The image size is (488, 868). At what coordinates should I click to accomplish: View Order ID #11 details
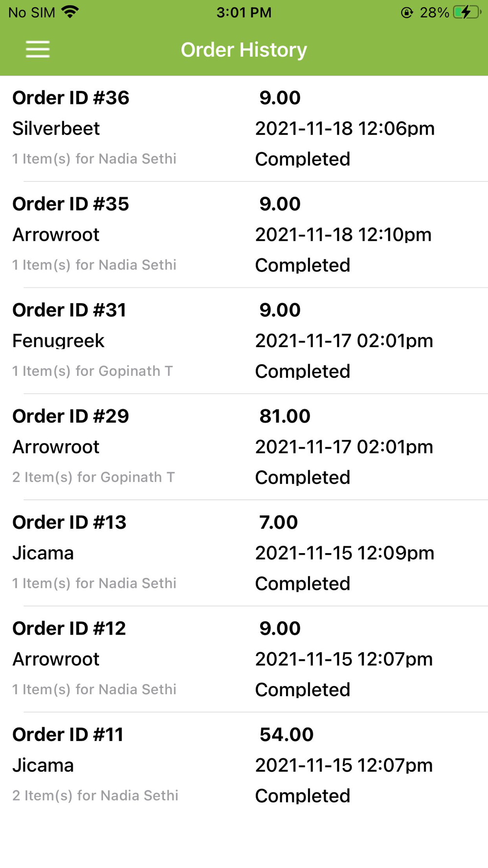(x=68, y=735)
